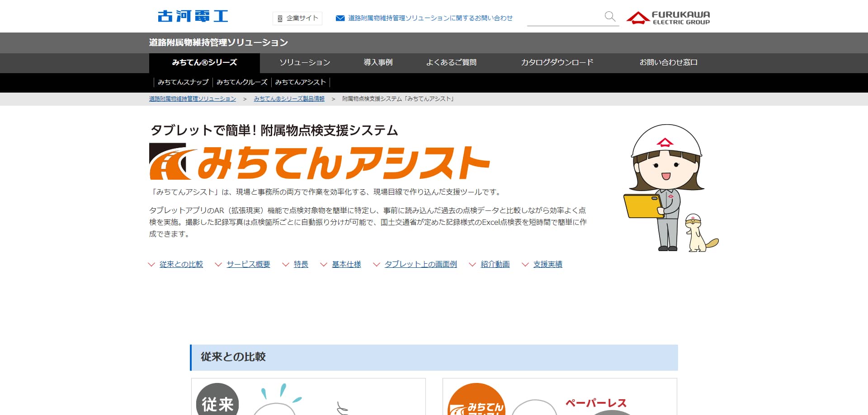868x415 pixels.
Task: Click chevron next to 特長
Action: click(286, 265)
